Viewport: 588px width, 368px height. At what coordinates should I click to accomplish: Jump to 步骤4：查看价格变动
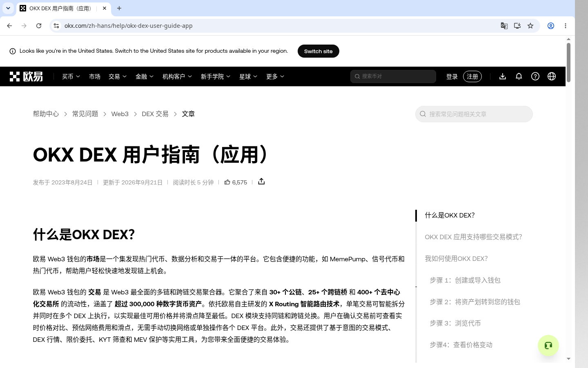tap(461, 345)
